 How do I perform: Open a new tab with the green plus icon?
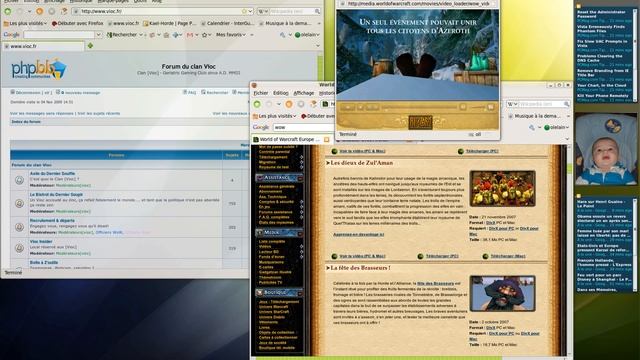pyautogui.click(x=90, y=46)
